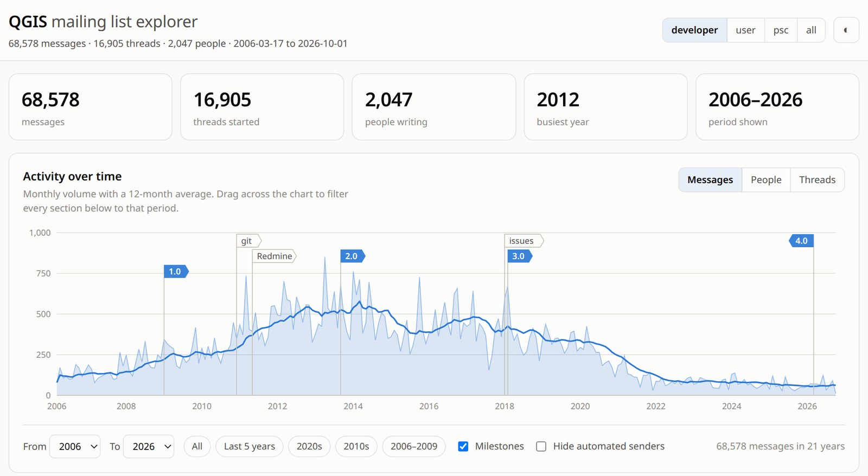Click the 16,905 threads started card

pos(262,107)
